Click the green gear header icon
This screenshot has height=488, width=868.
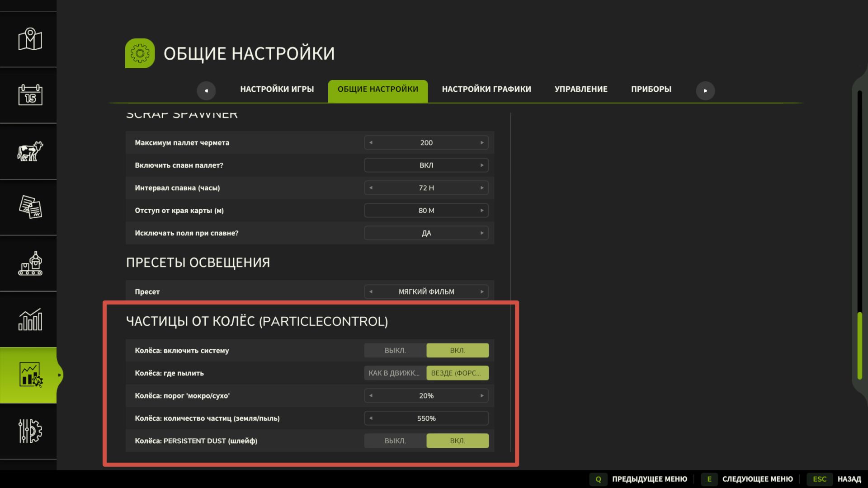140,53
